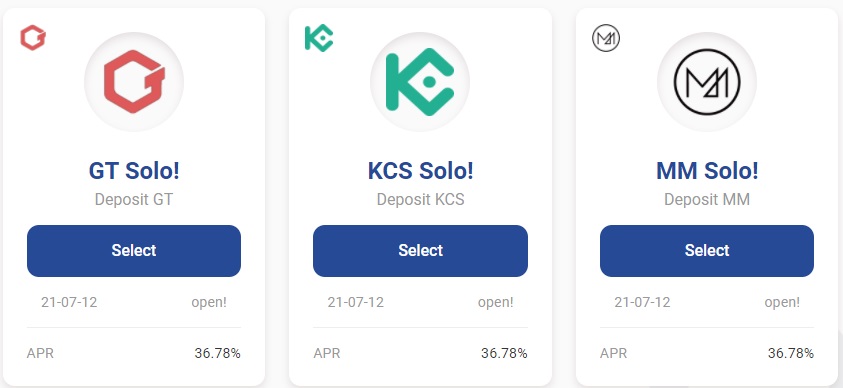The width and height of the screenshot is (843, 388).
Task: Open the GT Solo! title
Action: 134,171
